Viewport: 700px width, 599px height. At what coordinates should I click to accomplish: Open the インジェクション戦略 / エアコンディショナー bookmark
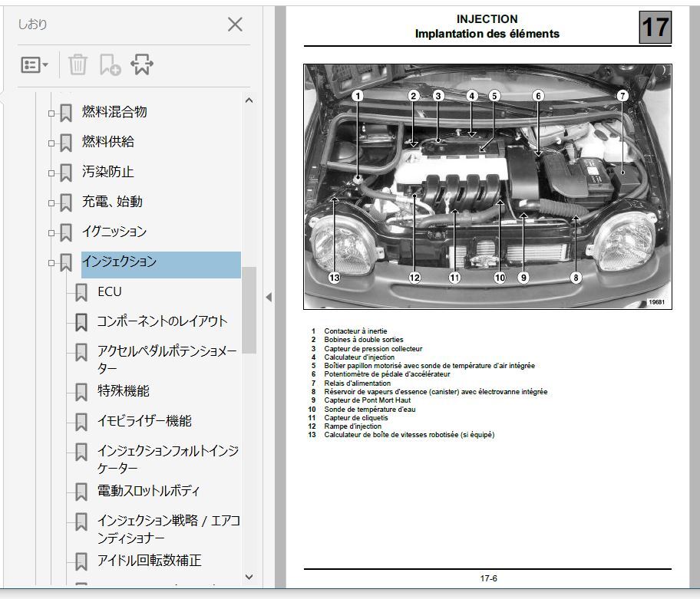tap(169, 529)
